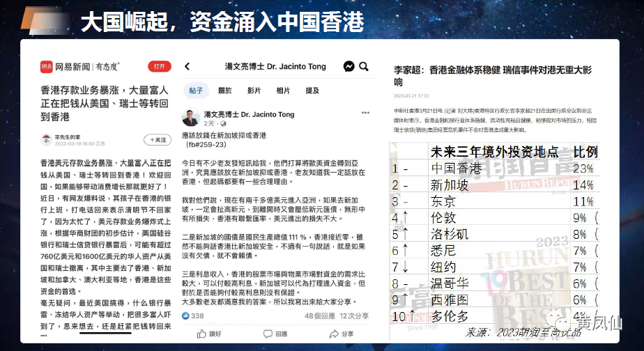
Task: Click date 2023-03-21 17:33 under headline
Action: [411, 96]
